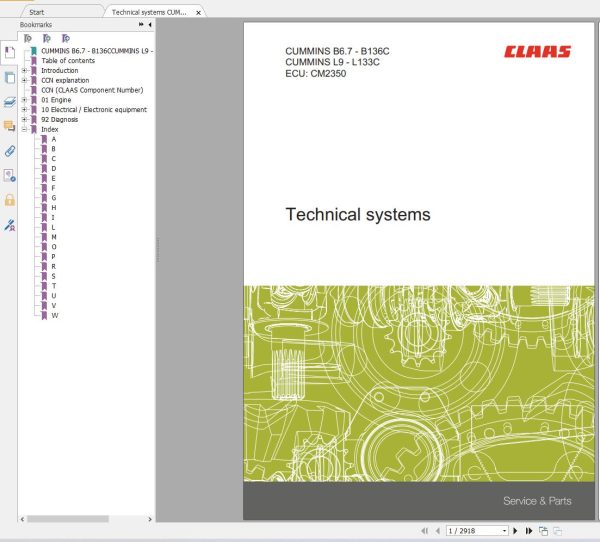Jump to Index letter I

point(53,217)
